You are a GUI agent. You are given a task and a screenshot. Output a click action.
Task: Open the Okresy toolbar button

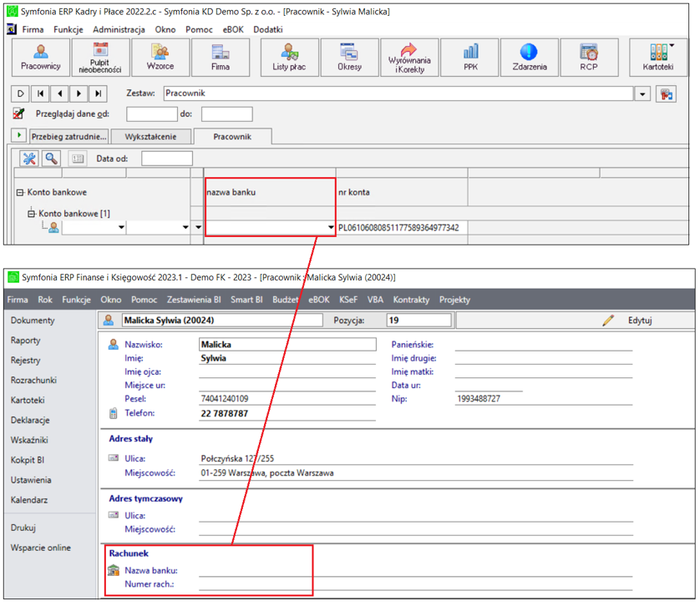349,58
